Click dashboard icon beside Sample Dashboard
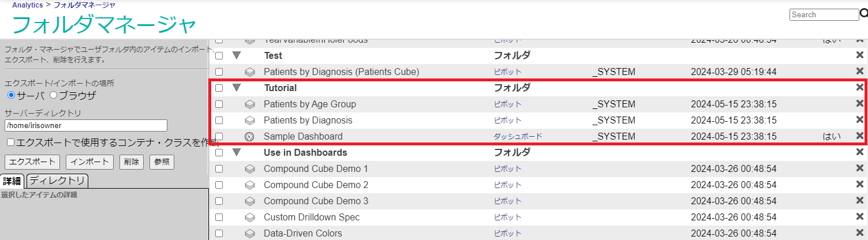This screenshot has width=868, height=240. pyautogui.click(x=249, y=137)
